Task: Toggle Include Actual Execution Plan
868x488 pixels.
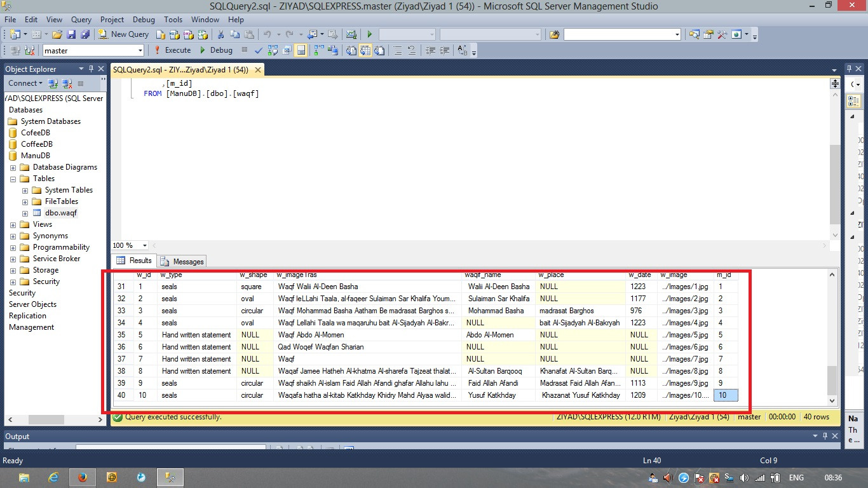Action: coord(320,50)
